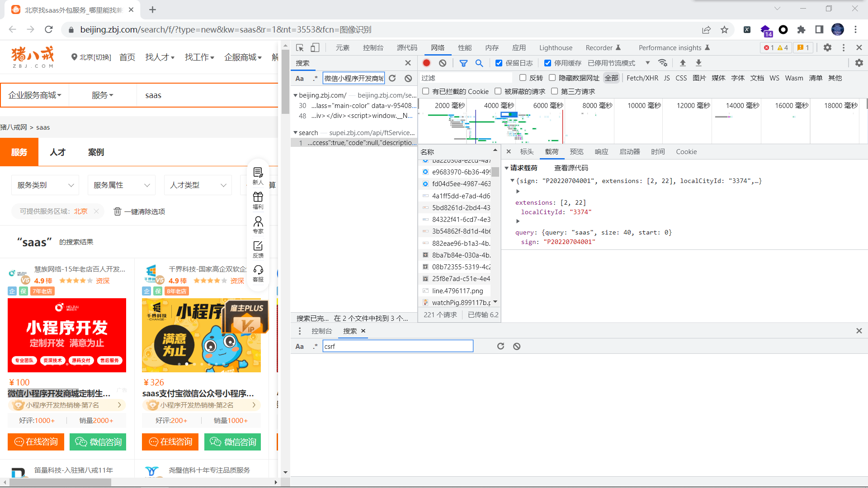Toggle the network filter funnel icon
The width and height of the screenshot is (868, 488).
463,63
